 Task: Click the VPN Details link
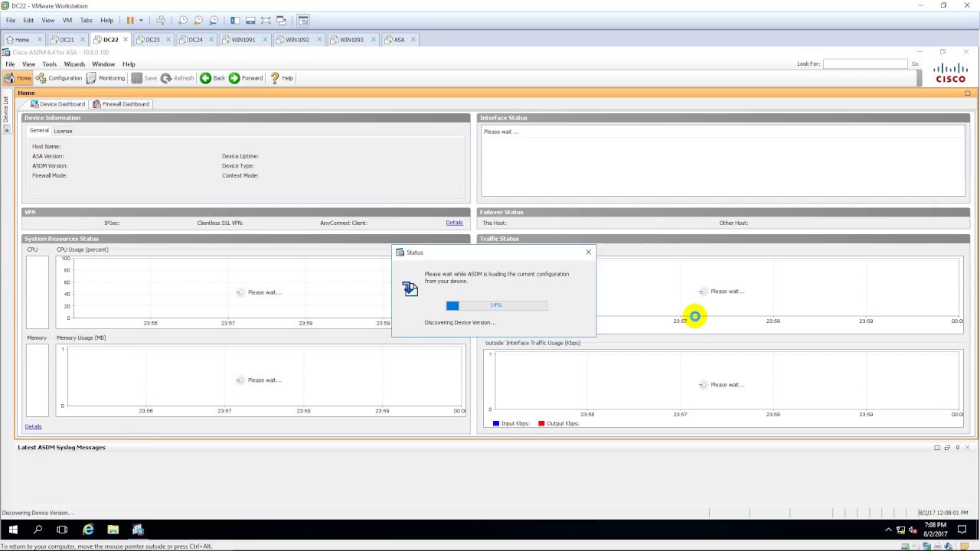tap(454, 223)
